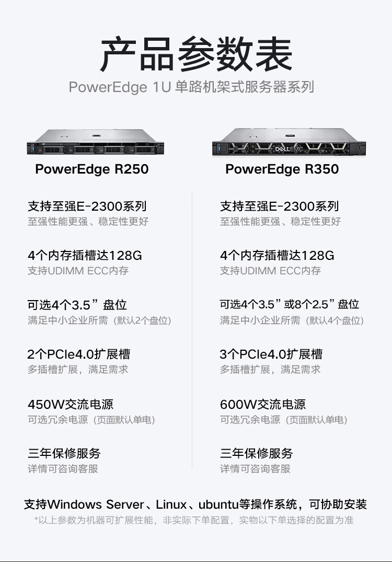Viewport: 392px width, 562px height.
Task: Click R350's 详情可咨询客服 text
Action: (255, 469)
